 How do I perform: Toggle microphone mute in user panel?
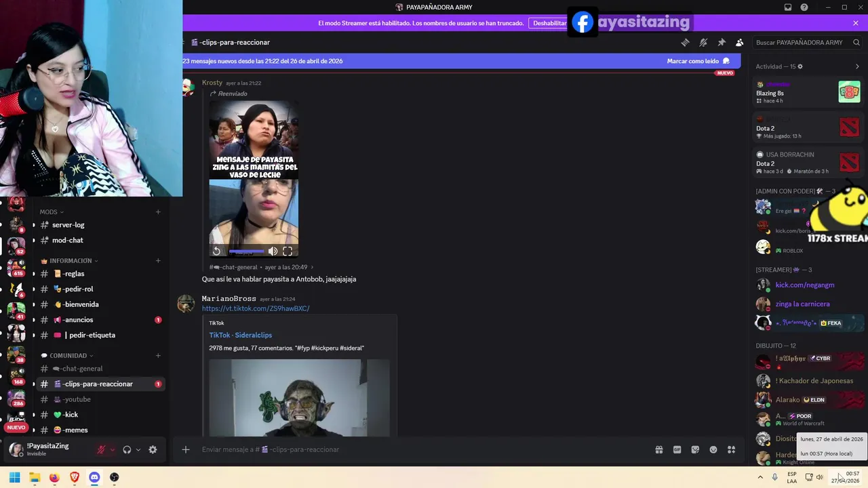pos(101,449)
